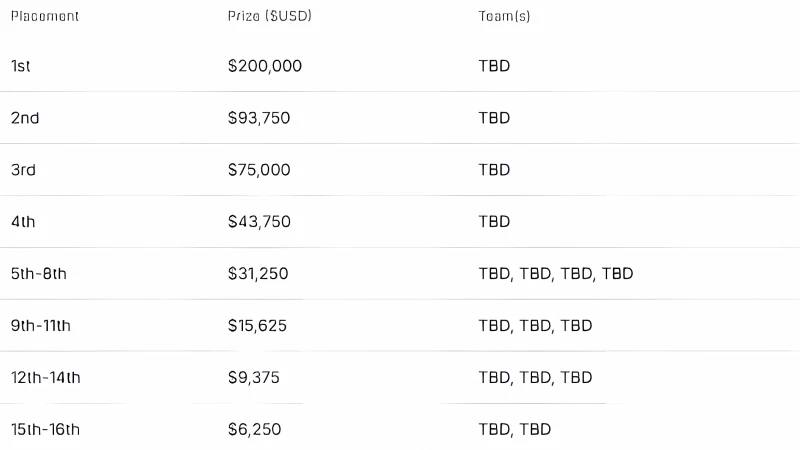Viewport: 800px width, 450px height.
Task: Select the 2nd placement cell
Action: (25, 118)
